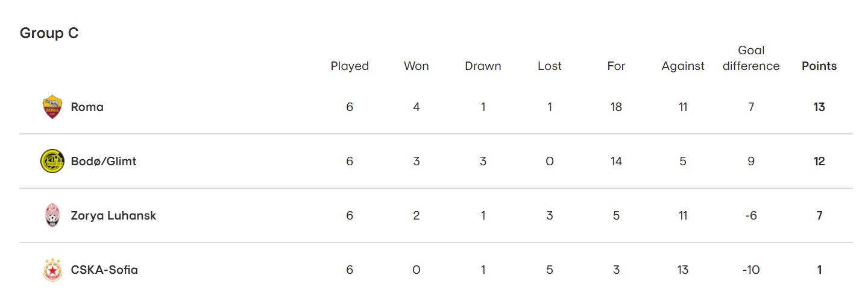
Task: Click the Played column header
Action: tap(350, 66)
